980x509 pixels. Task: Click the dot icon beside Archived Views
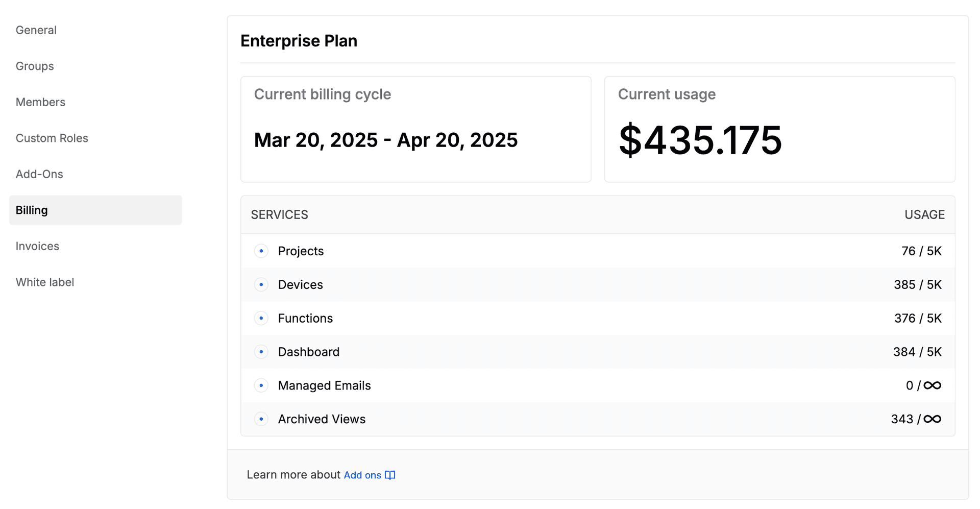[261, 419]
